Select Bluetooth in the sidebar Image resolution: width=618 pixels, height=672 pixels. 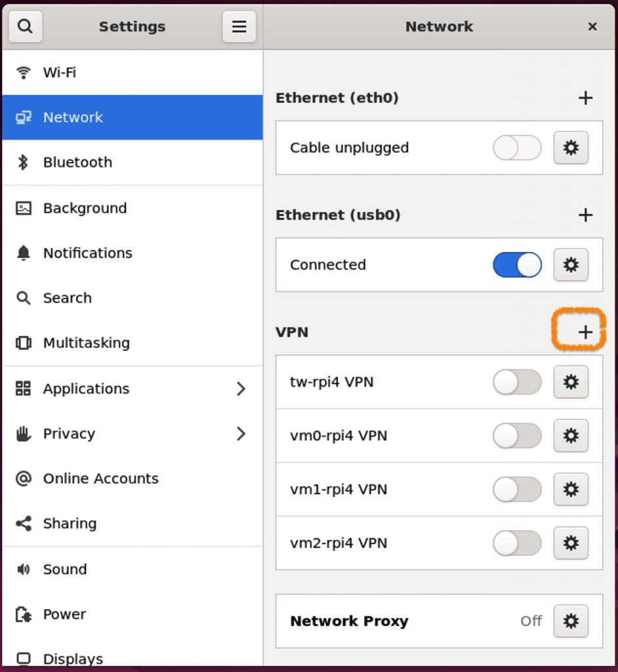coord(131,162)
